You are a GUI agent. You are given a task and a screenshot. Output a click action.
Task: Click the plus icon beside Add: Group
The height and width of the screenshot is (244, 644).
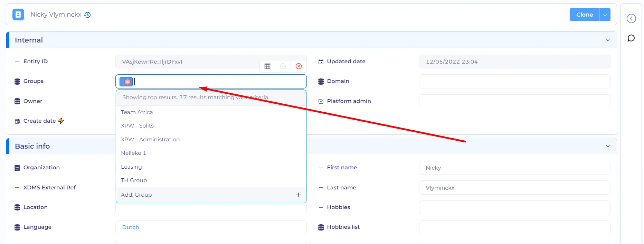299,195
